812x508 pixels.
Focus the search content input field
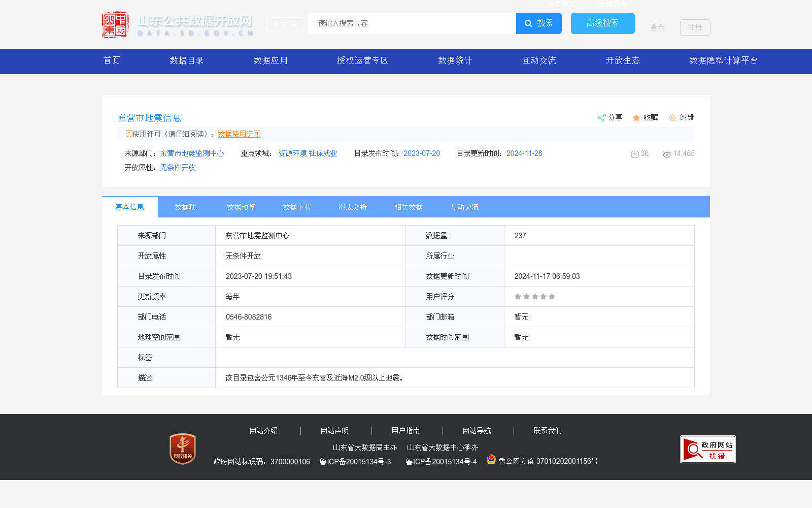click(412, 23)
